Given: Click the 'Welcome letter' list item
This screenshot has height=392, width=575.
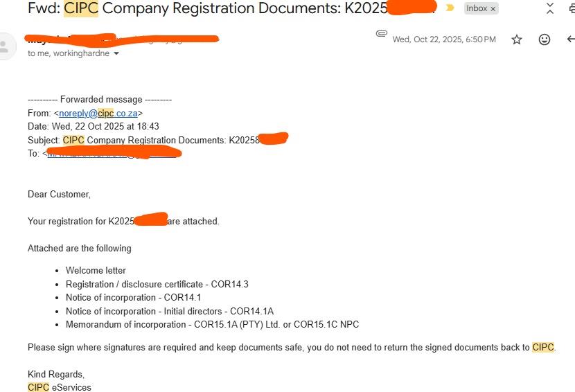Looking at the screenshot, I should [x=96, y=270].
